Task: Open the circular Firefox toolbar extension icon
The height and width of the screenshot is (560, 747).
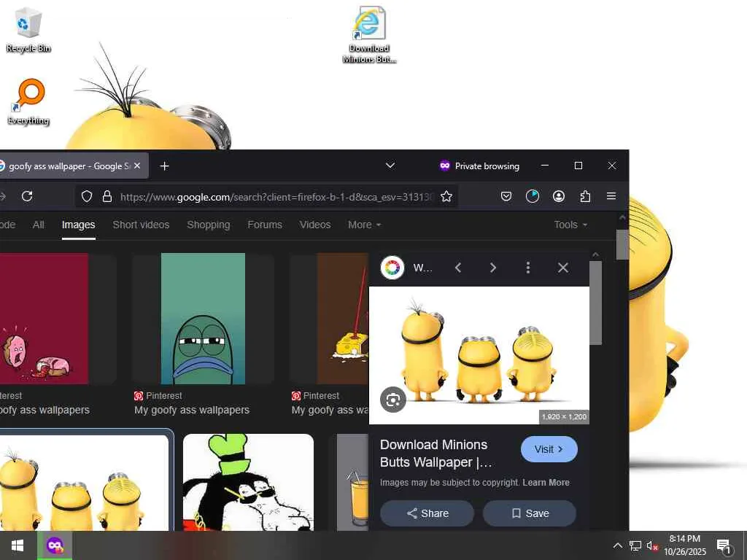Action: click(532, 196)
